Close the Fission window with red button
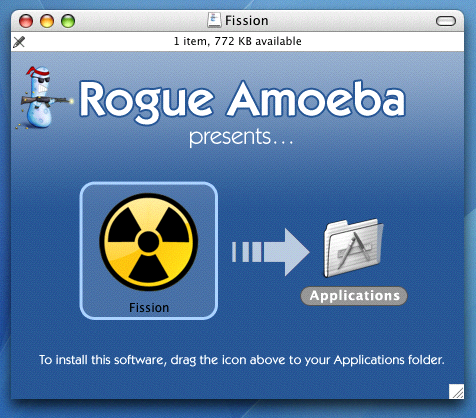The image size is (476, 418). (26, 21)
